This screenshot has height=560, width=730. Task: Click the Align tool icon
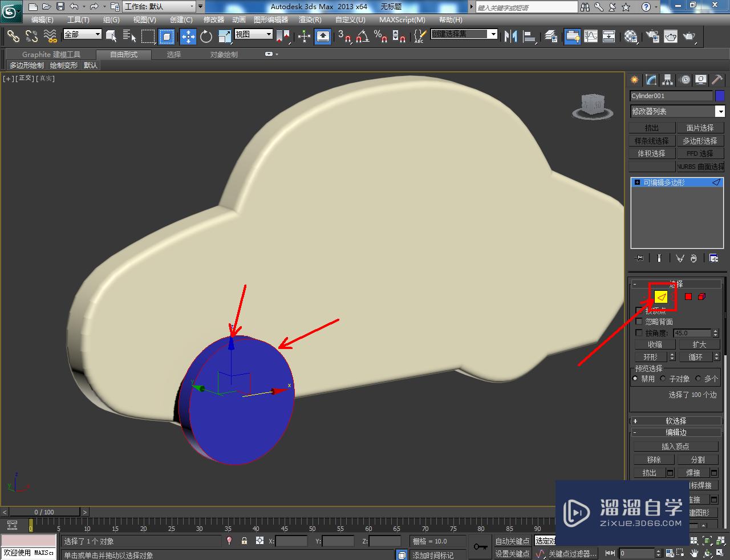click(529, 36)
